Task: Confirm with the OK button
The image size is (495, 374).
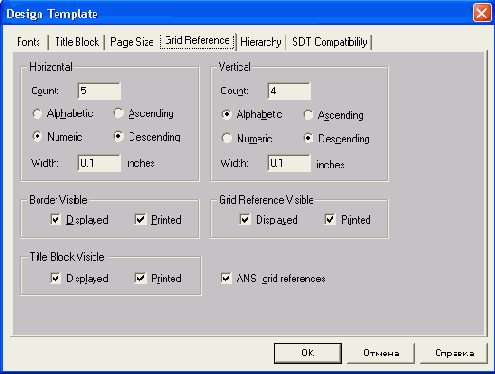Action: point(308,353)
